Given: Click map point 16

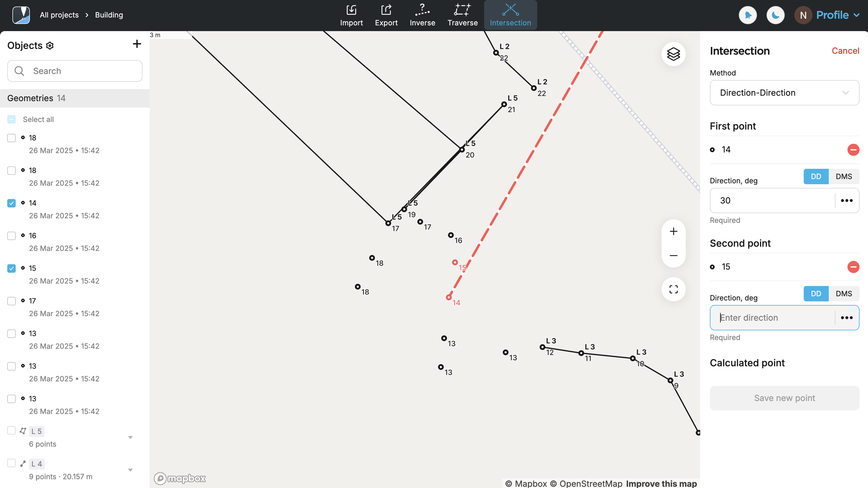Looking at the screenshot, I should click(451, 235).
